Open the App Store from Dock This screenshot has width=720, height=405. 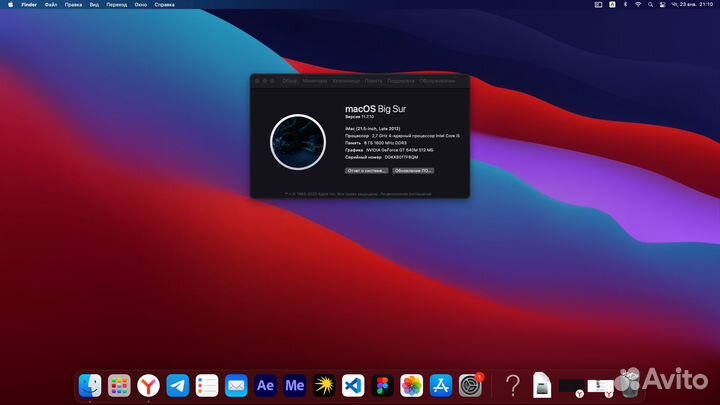[441, 385]
